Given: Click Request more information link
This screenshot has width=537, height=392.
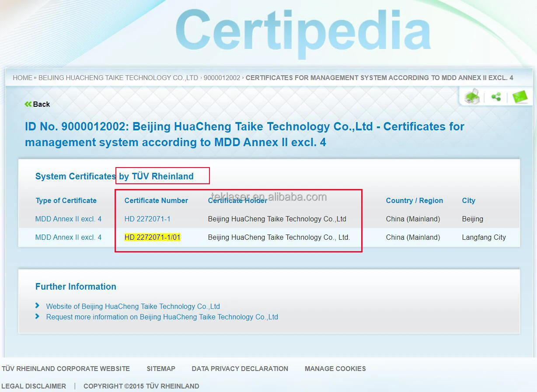Looking at the screenshot, I should [162, 317].
